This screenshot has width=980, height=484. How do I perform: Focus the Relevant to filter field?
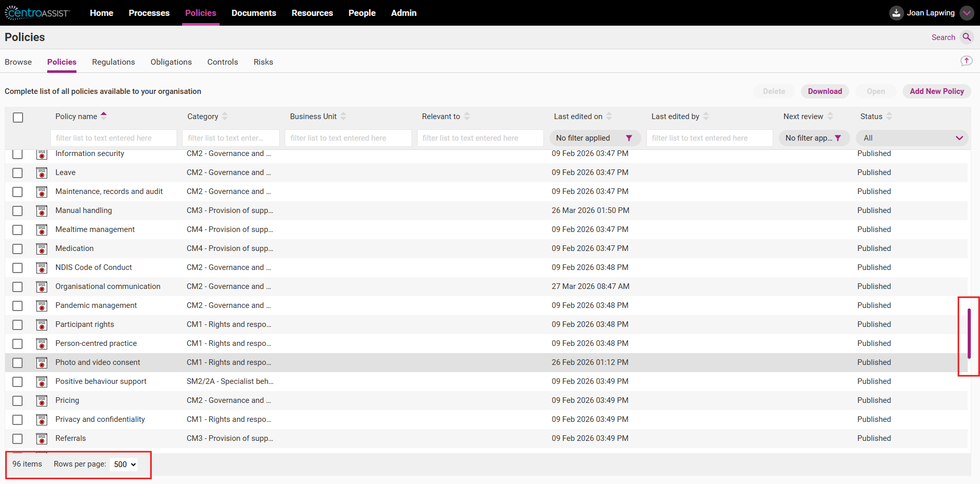click(480, 138)
